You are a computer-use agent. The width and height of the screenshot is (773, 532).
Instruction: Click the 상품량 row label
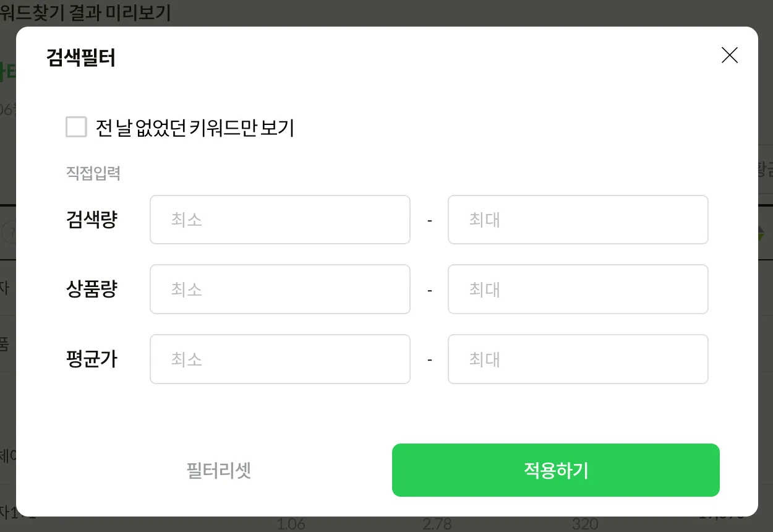92,290
